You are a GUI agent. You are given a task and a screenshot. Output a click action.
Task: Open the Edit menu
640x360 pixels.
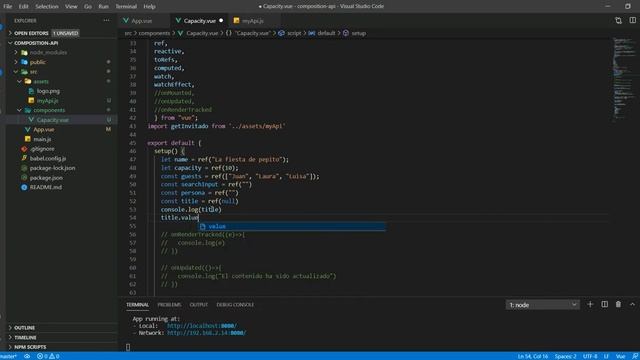pos(23,6)
